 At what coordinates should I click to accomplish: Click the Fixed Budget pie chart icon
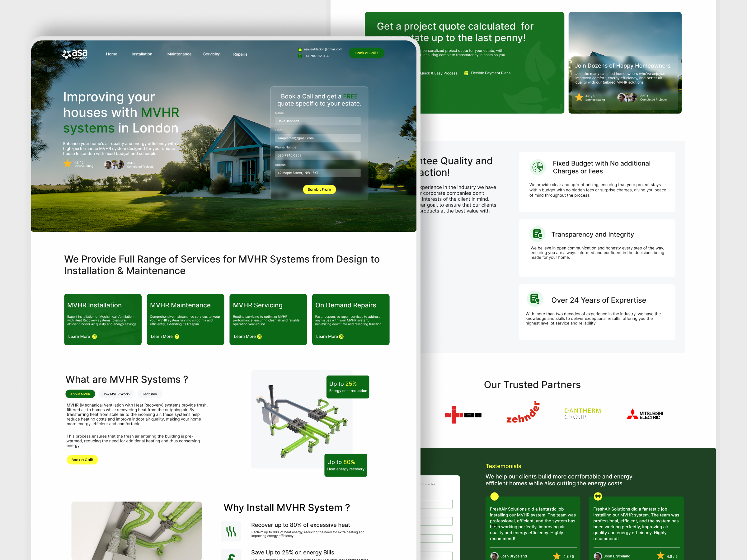click(538, 167)
